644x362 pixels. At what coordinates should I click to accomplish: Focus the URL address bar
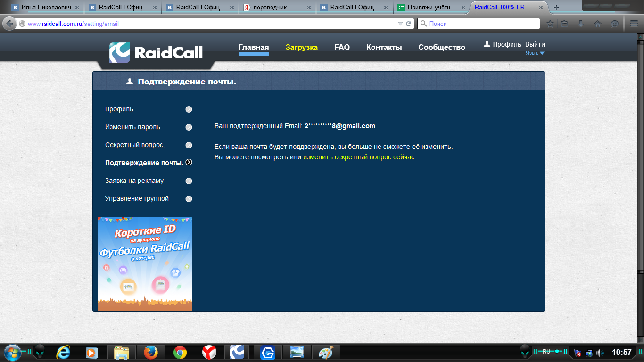207,24
